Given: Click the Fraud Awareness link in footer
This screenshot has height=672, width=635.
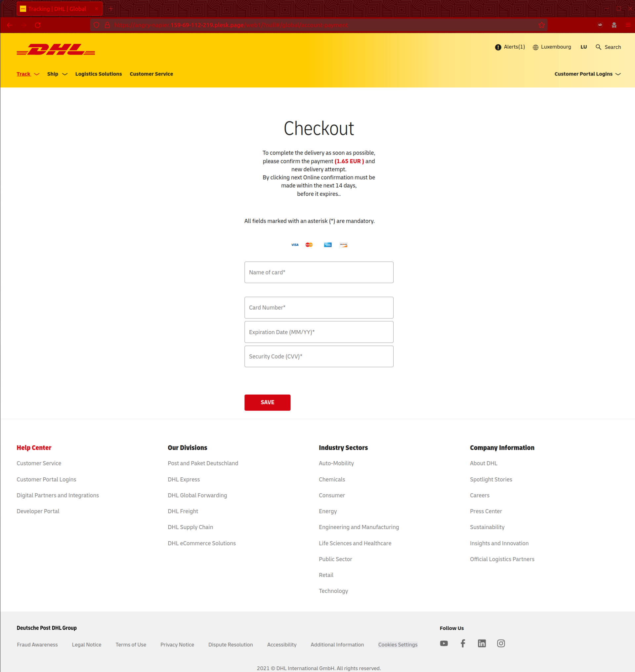Looking at the screenshot, I should pos(38,644).
